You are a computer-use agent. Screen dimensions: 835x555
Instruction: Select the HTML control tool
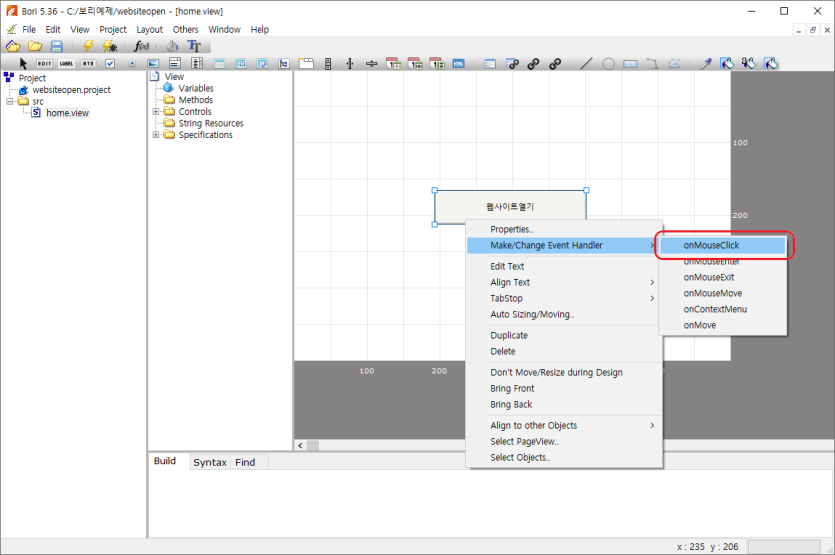459,63
